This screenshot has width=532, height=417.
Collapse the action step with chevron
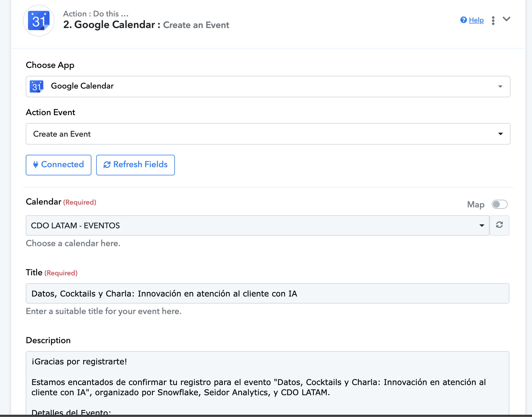[507, 19]
